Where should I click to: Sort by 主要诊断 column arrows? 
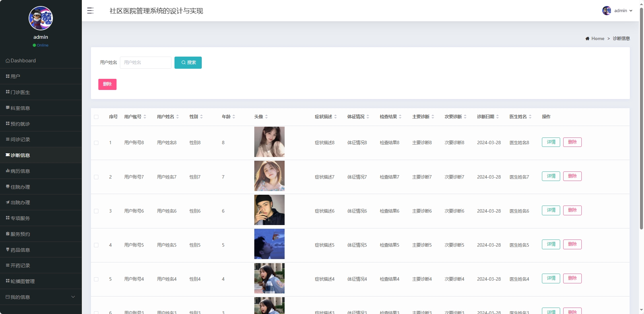tap(433, 117)
